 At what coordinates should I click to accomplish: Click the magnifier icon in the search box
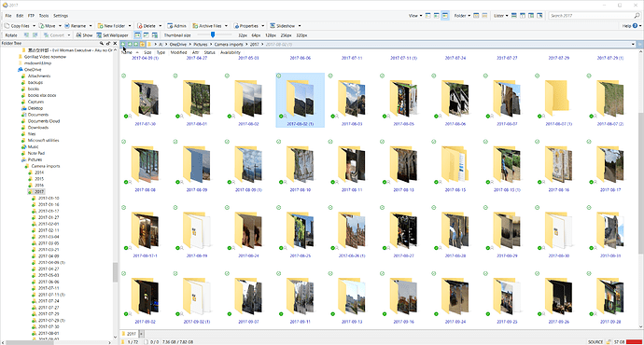(x=637, y=16)
